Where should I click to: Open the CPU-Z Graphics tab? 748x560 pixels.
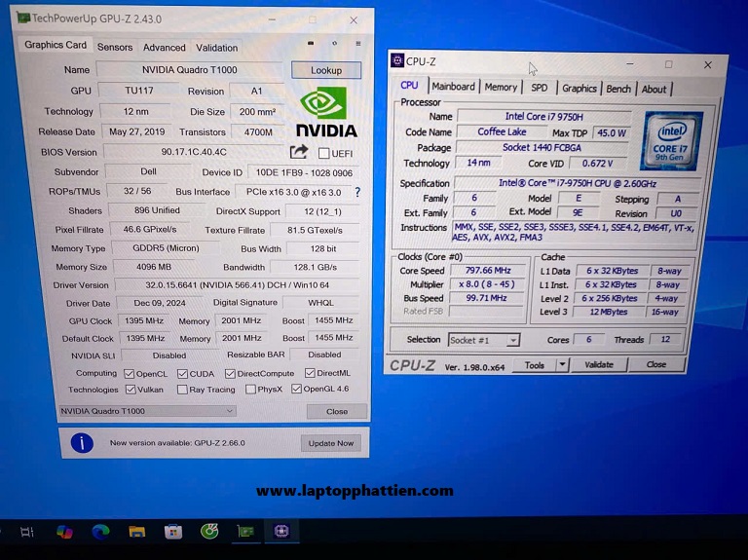[x=580, y=89]
